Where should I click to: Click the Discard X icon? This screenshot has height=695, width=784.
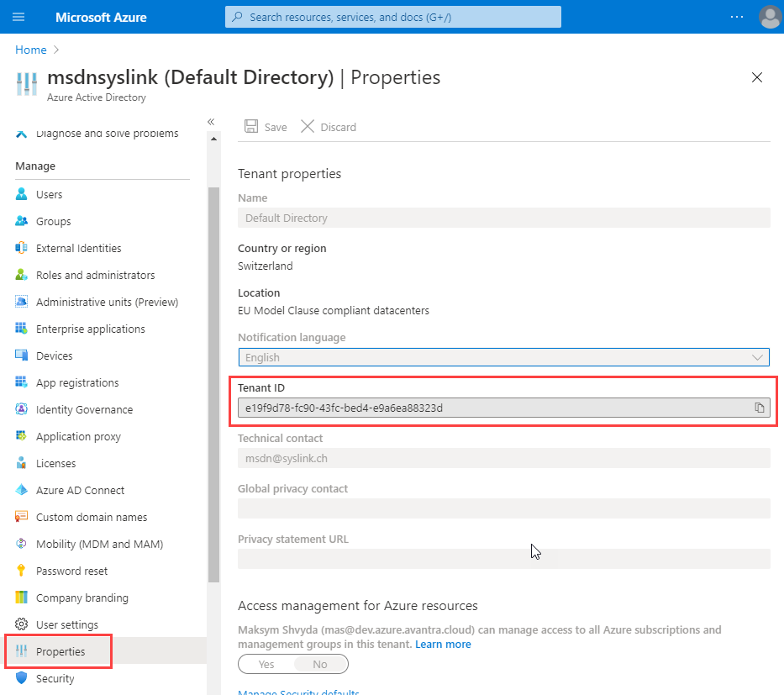coord(308,126)
